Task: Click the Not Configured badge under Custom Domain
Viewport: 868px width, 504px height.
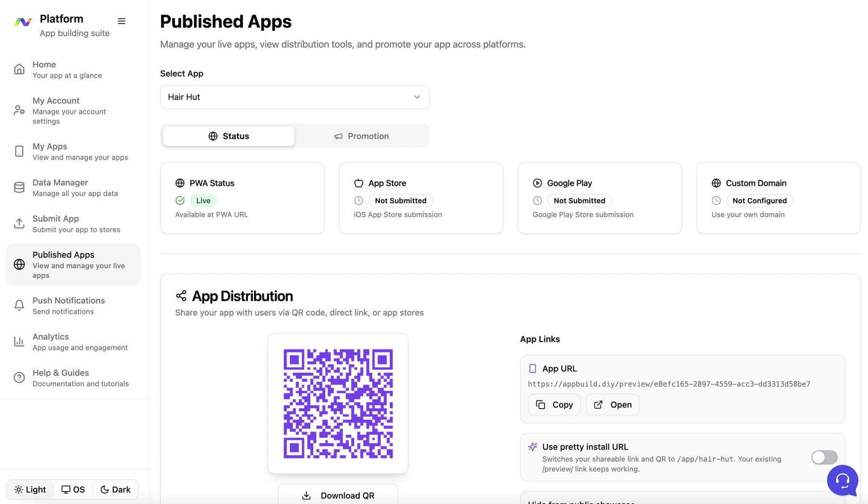Action: tap(759, 201)
